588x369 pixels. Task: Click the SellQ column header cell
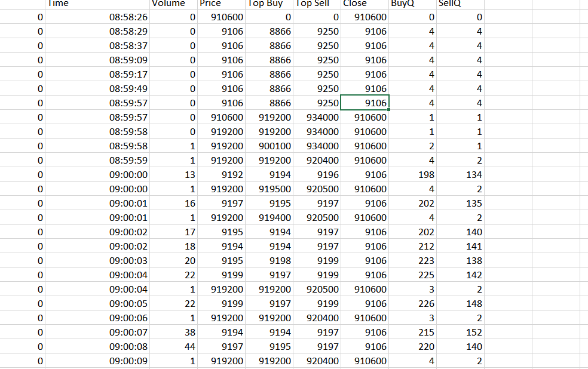click(x=460, y=4)
